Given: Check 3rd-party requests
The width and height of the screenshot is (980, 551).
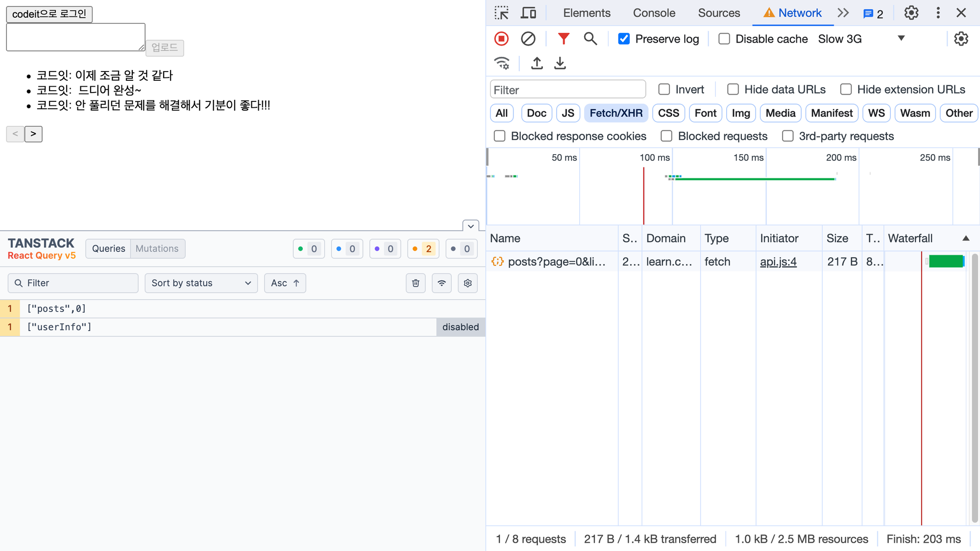Looking at the screenshot, I should (x=787, y=136).
